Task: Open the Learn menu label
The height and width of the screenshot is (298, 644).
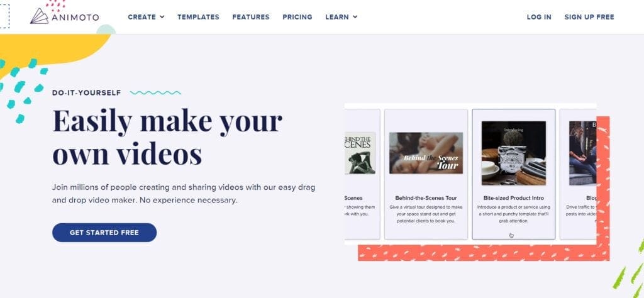Action: [337, 17]
